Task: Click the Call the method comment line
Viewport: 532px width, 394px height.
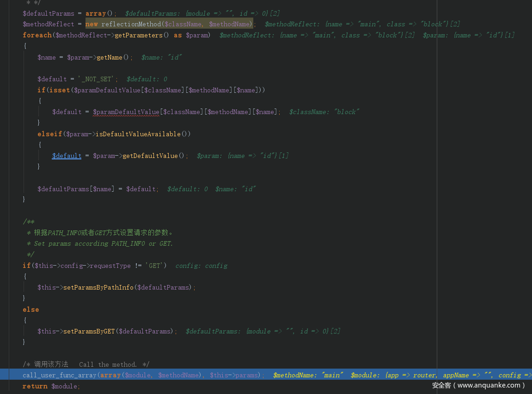Action: coord(91,364)
